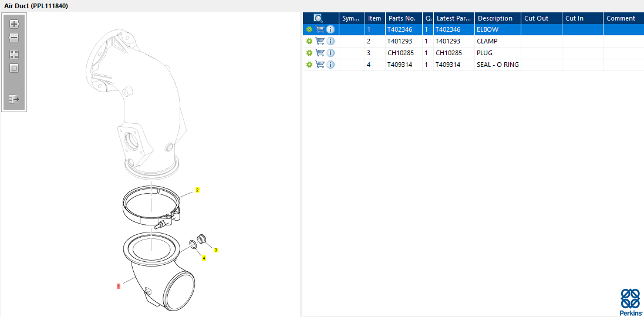Open info for ELBOW part

coord(331,29)
